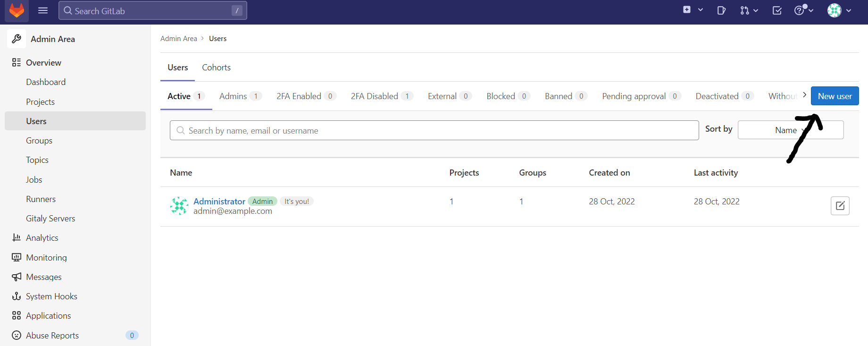Click the Admin Area wrench icon
This screenshot has height=346, width=868.
pyautogui.click(x=17, y=39)
